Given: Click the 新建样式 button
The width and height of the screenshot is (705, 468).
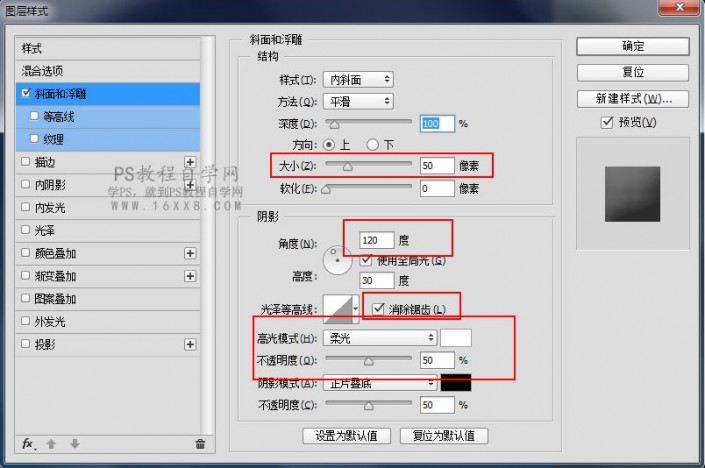Looking at the screenshot, I should pyautogui.click(x=633, y=99).
